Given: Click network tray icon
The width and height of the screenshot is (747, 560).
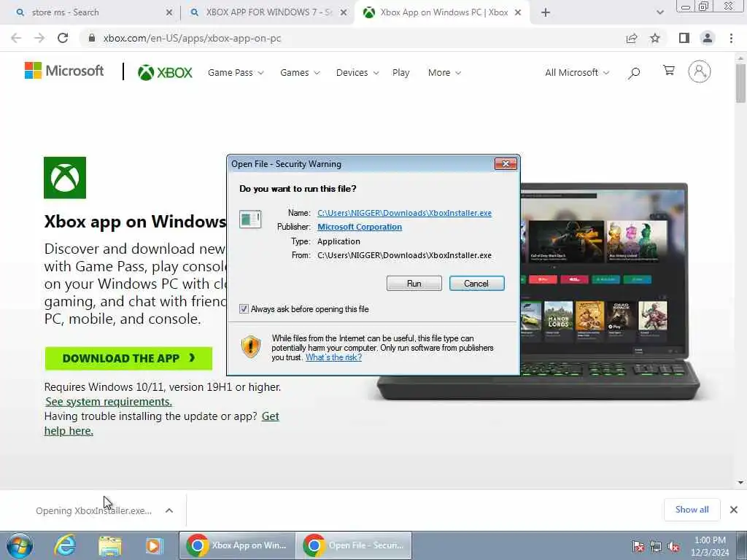Looking at the screenshot, I should pyautogui.click(x=656, y=546).
